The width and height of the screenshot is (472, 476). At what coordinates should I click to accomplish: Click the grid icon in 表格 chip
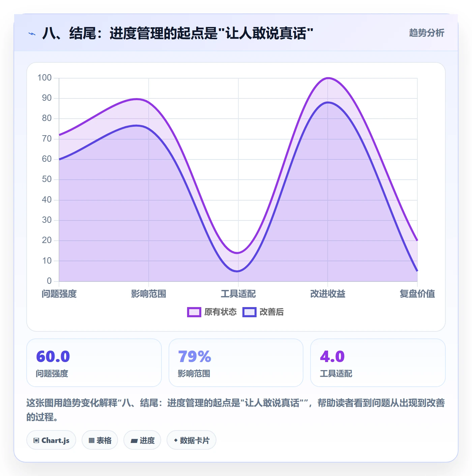[91, 440]
